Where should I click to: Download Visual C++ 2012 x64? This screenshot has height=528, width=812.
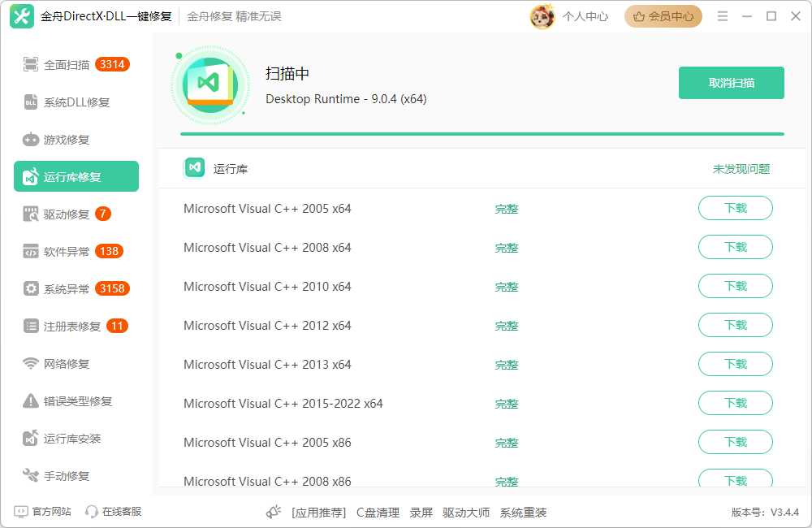tap(736, 325)
